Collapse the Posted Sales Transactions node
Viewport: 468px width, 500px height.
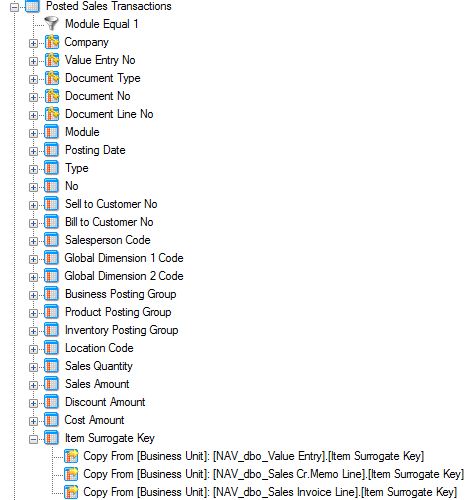pyautogui.click(x=14, y=7)
